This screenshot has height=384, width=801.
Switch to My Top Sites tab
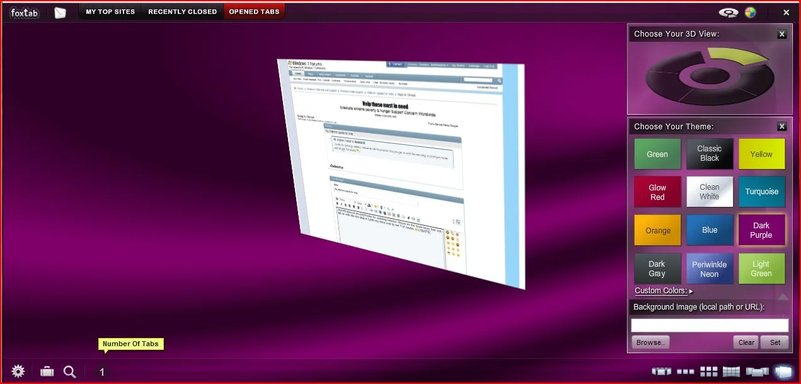[x=110, y=12]
